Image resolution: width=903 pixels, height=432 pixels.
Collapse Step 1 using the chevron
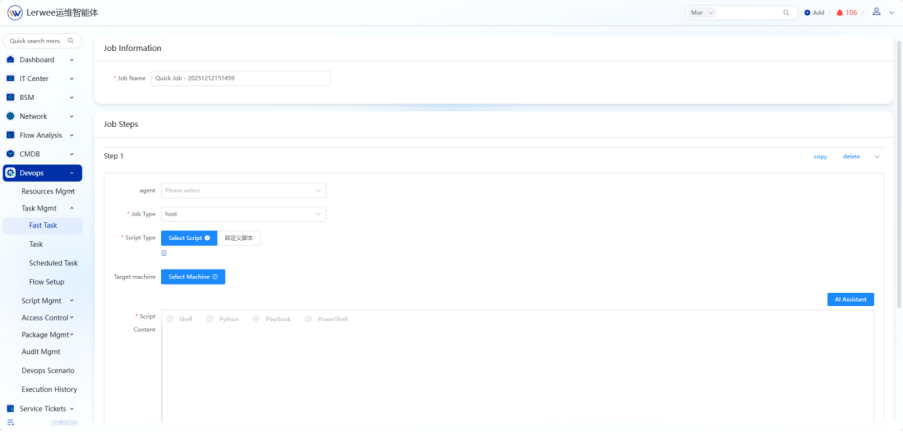877,157
